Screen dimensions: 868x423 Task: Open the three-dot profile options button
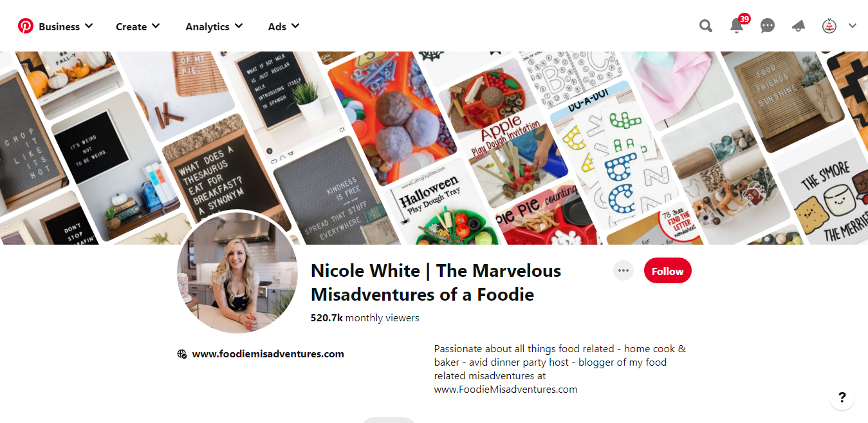[x=623, y=270]
